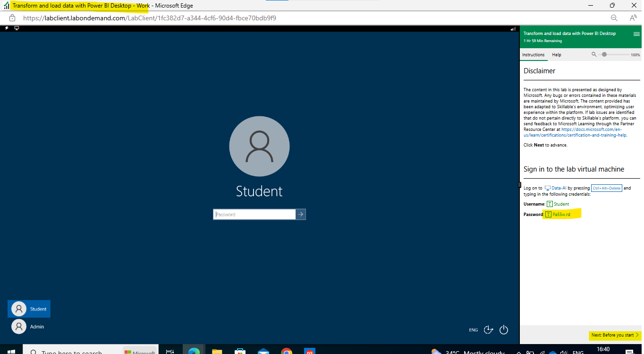Click the lock icon in Edge address bar
Screen dimensions: 644x354
click(13, 18)
